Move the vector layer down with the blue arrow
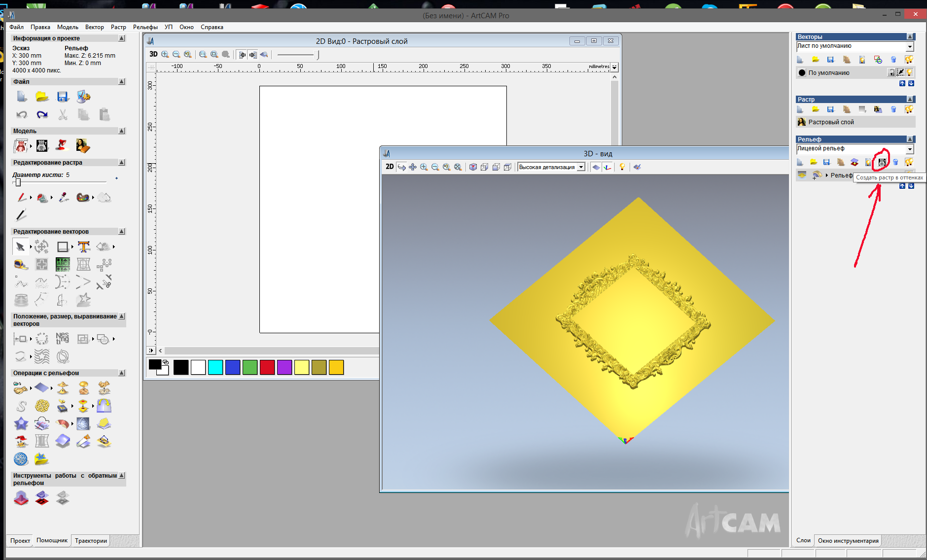This screenshot has width=927, height=560. 911,84
